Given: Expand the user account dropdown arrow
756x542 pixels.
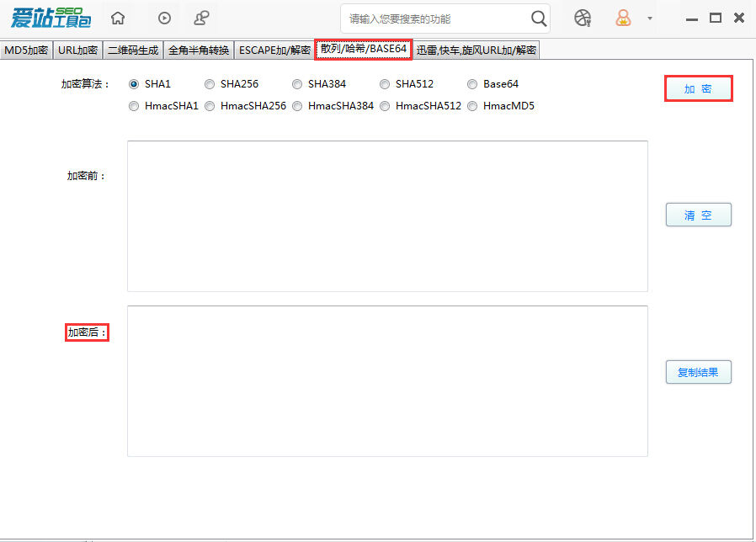Looking at the screenshot, I should tap(649, 19).
